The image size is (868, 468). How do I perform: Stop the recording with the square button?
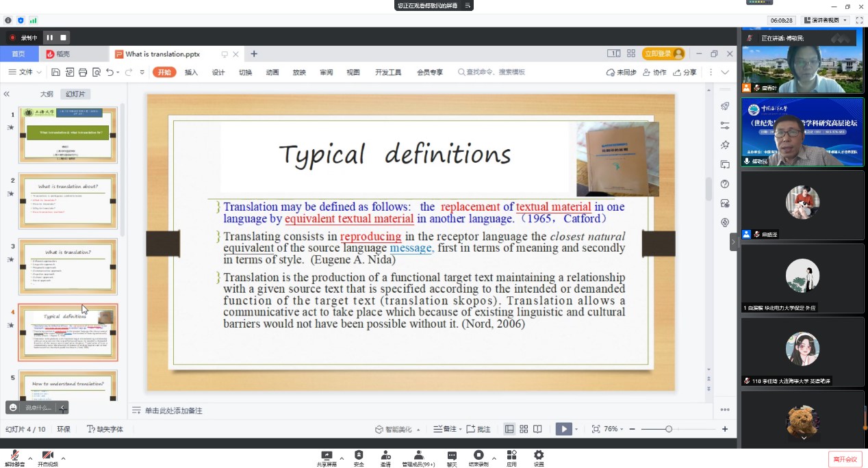[x=64, y=37]
